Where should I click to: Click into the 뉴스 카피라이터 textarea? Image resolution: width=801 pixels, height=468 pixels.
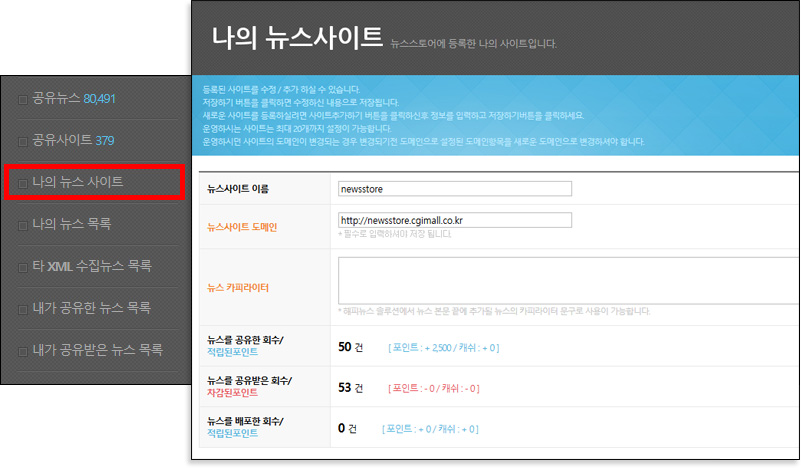[569, 280]
